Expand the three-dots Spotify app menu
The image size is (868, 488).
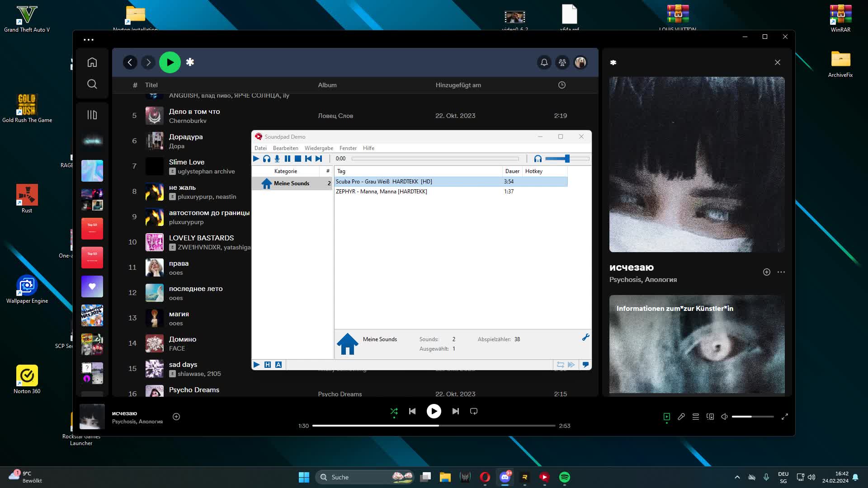(x=89, y=40)
